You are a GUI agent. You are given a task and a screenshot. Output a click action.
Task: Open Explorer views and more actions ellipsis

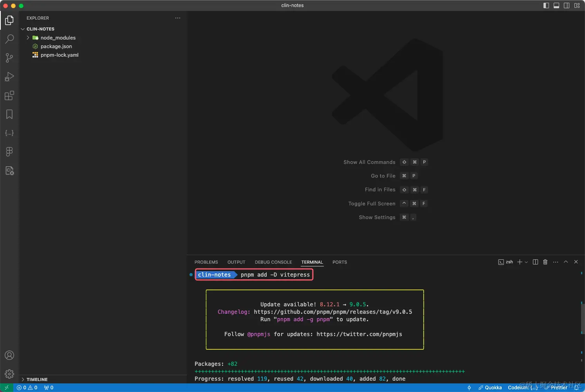(178, 18)
